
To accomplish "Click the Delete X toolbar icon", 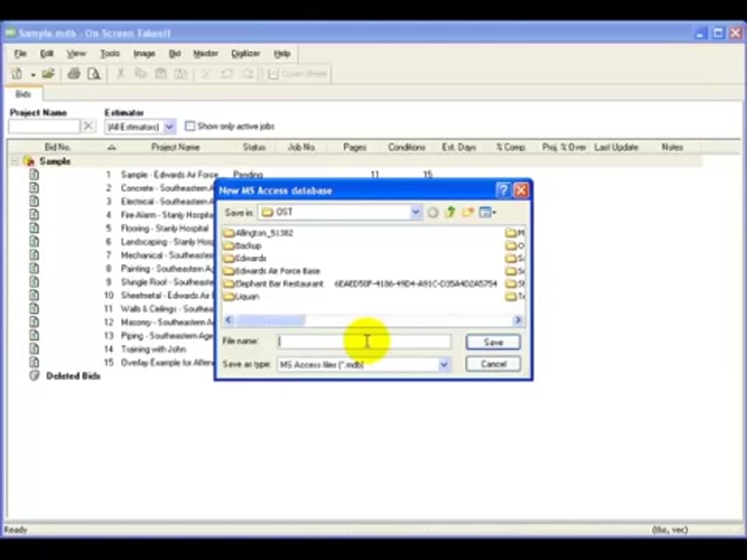I will (205, 74).
